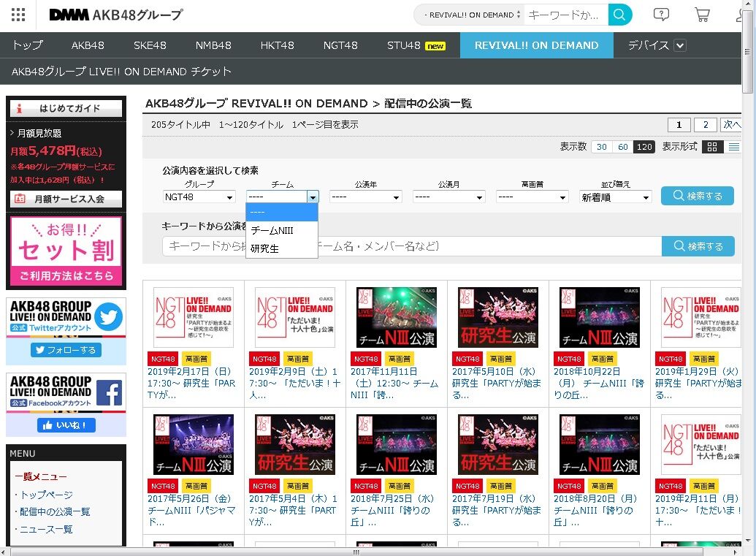The image size is (756, 556).
Task: Go to page 2 of results
Action: click(706, 125)
